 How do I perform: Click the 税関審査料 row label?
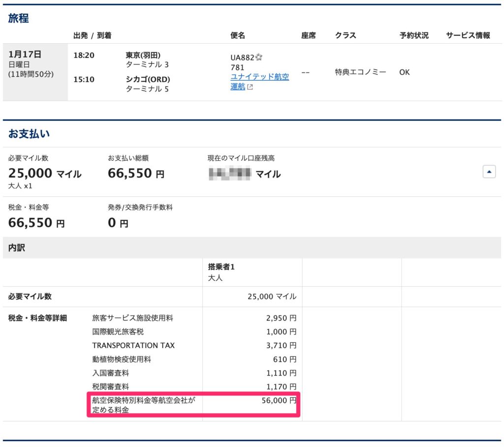[x=111, y=387]
